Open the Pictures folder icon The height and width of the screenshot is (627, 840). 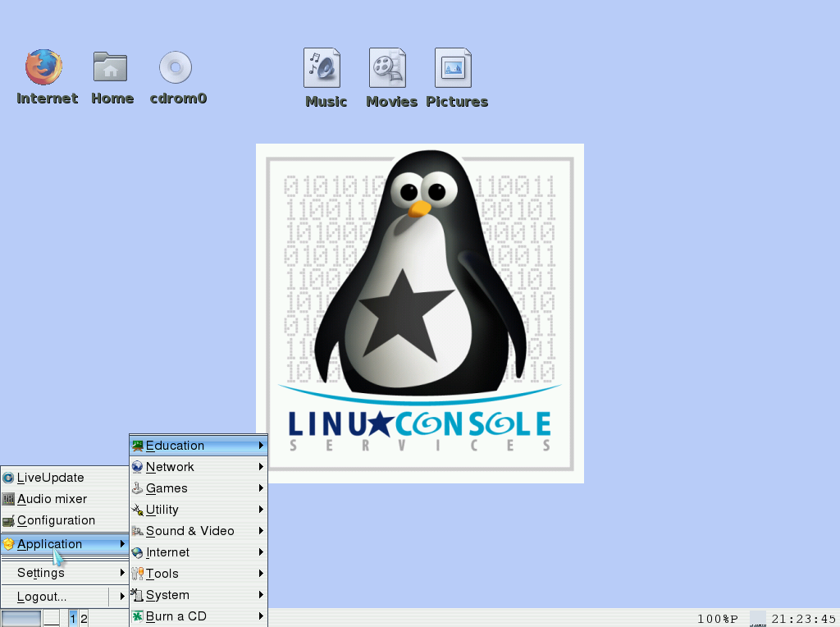pos(453,68)
